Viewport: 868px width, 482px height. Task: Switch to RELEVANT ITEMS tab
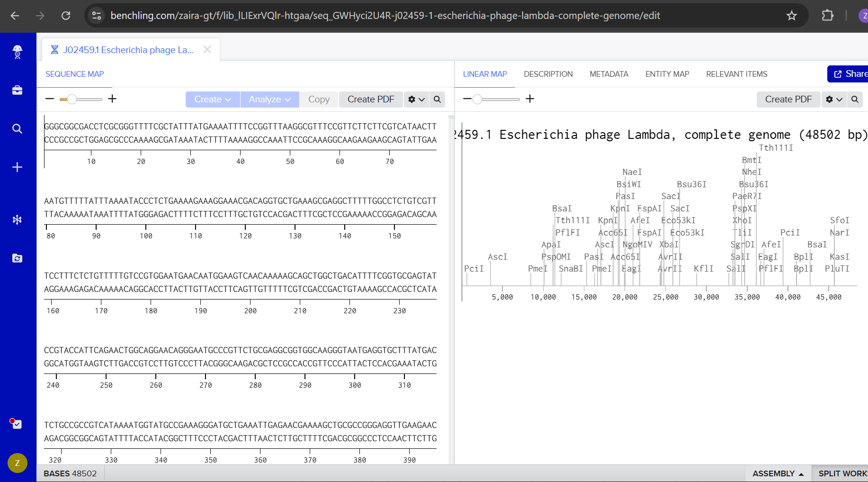[737, 74]
